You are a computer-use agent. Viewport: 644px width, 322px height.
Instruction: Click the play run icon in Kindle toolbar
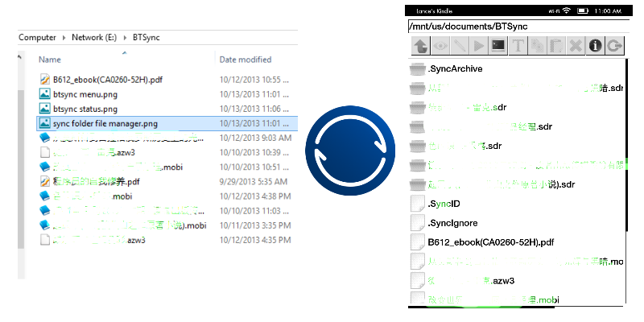point(479,46)
